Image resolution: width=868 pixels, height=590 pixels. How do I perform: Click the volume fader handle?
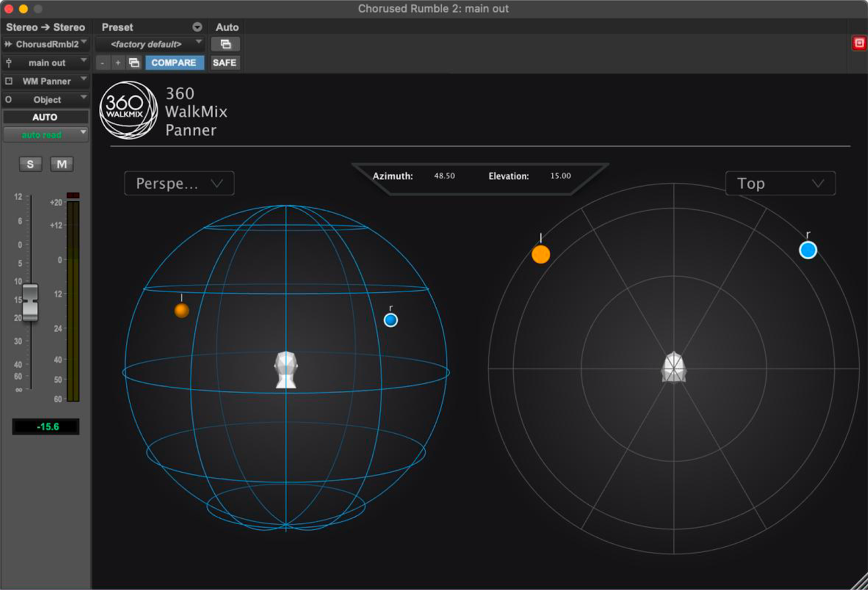[x=30, y=302]
